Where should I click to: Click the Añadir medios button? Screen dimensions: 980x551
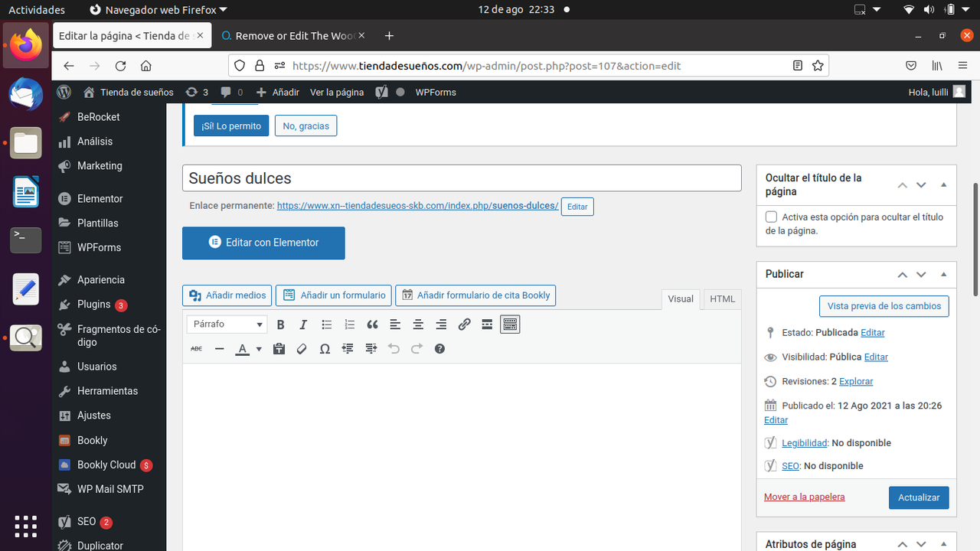[x=227, y=295]
